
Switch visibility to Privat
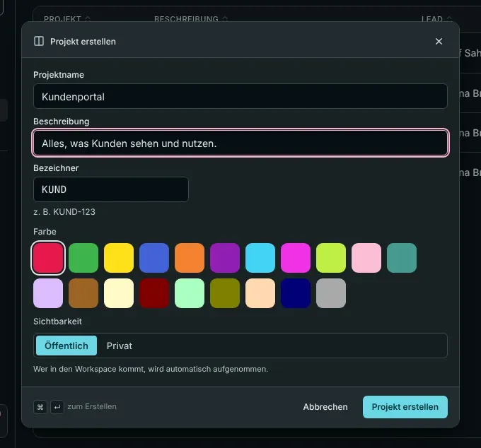tap(120, 346)
